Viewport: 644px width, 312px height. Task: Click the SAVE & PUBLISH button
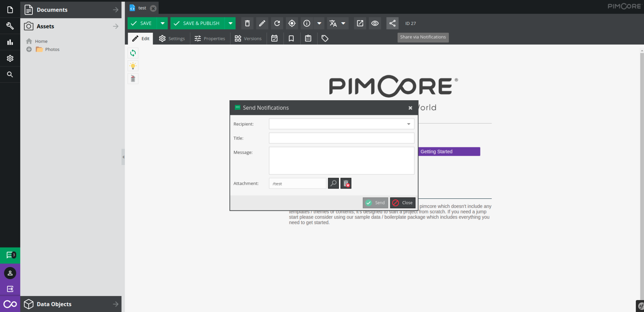[x=198, y=23]
